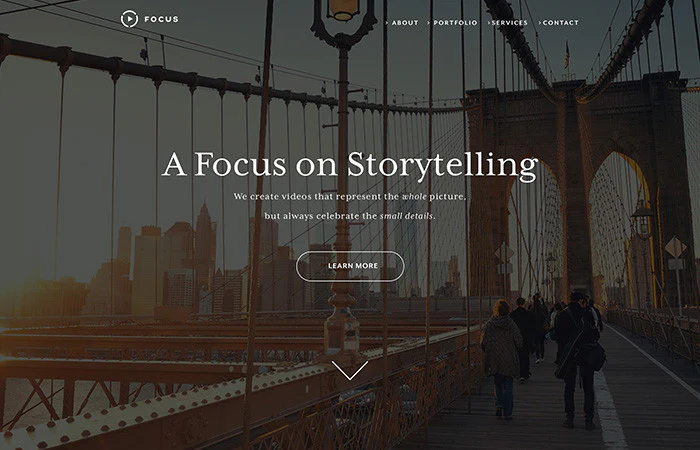Click the 'We create videos' subtitle line
This screenshot has height=450, width=700.
coord(350,196)
